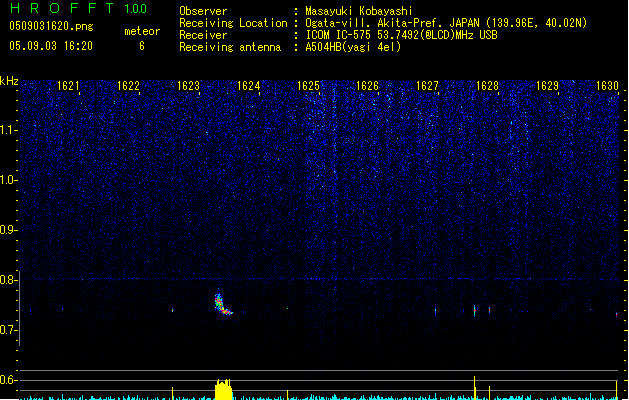The image size is (629, 400).
Task: Click the 0.8 kHz frequency tick label
Action: point(8,280)
